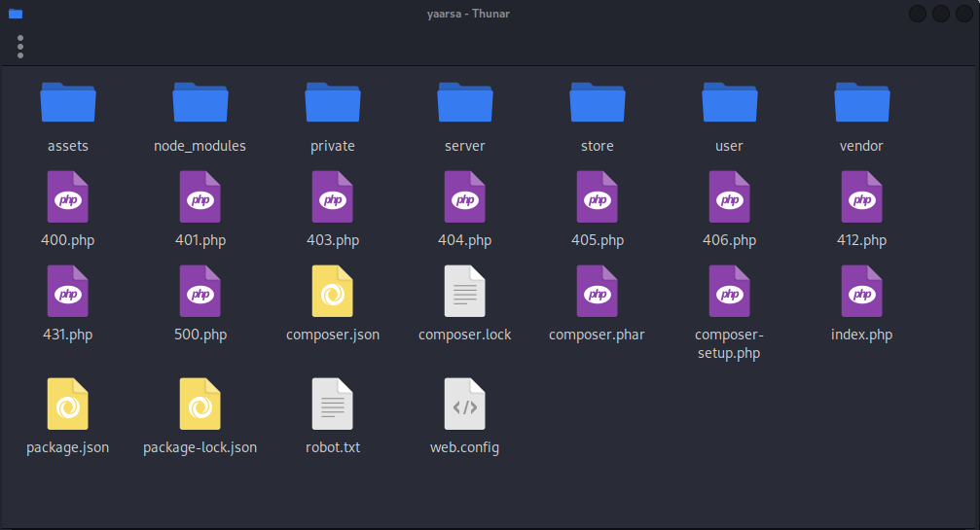980x530 pixels.
Task: Click the "store" folder name label
Action: [597, 146]
